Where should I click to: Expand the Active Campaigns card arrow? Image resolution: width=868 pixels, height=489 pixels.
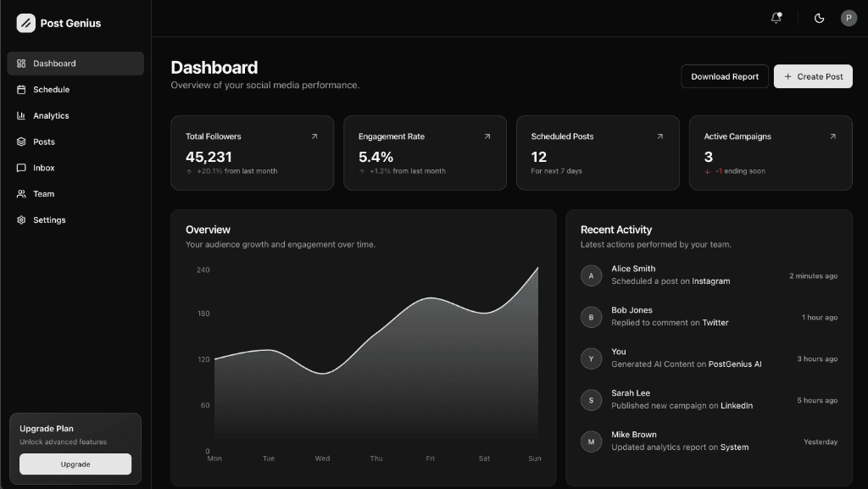click(x=832, y=135)
